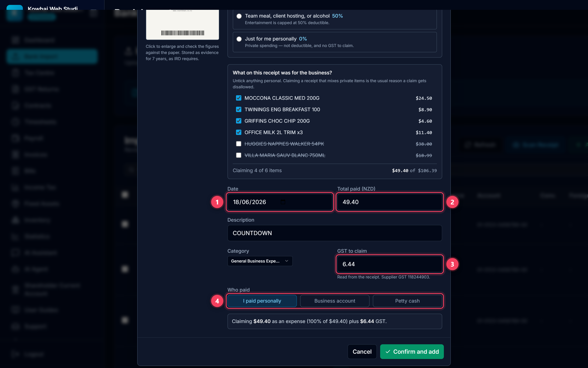The width and height of the screenshot is (588, 368).
Task: Tick HUGGIES NAPPIES WALKER 54PK checkbox
Action: pyautogui.click(x=239, y=144)
